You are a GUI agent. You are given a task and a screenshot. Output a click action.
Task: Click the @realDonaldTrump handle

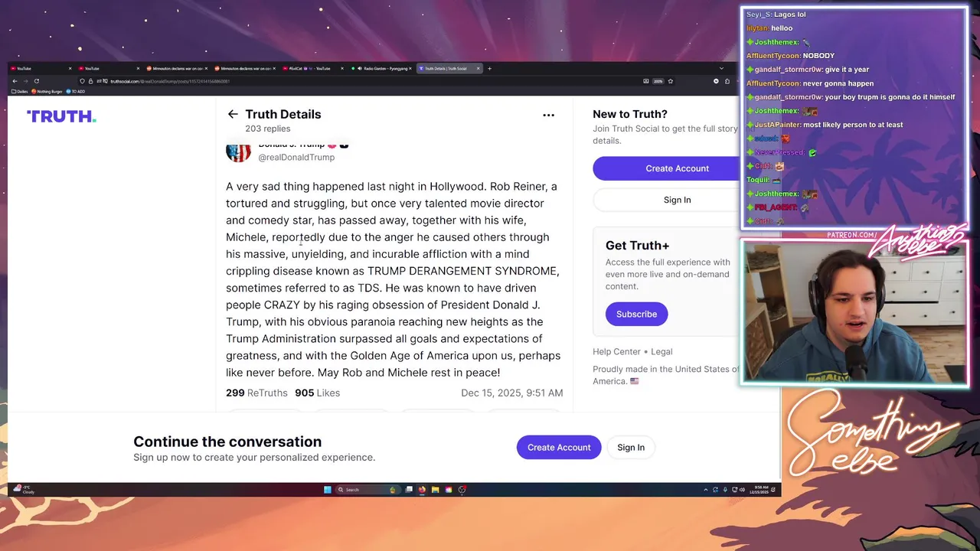pos(296,157)
